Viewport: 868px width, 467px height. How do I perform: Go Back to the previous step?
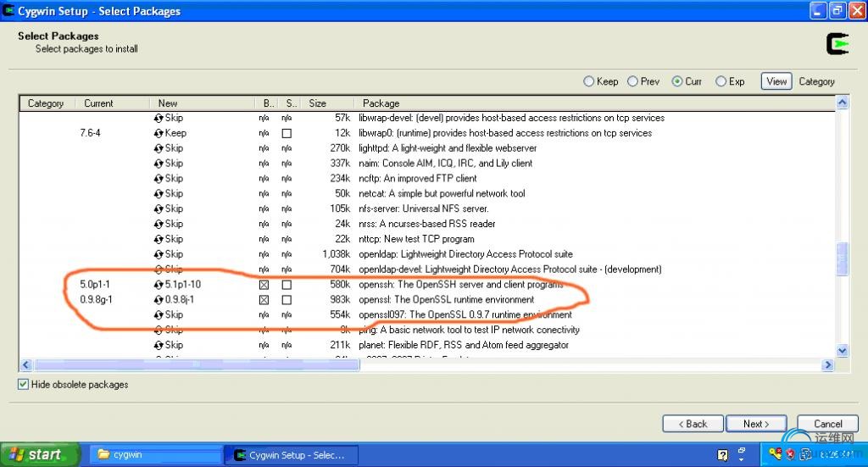coord(693,424)
